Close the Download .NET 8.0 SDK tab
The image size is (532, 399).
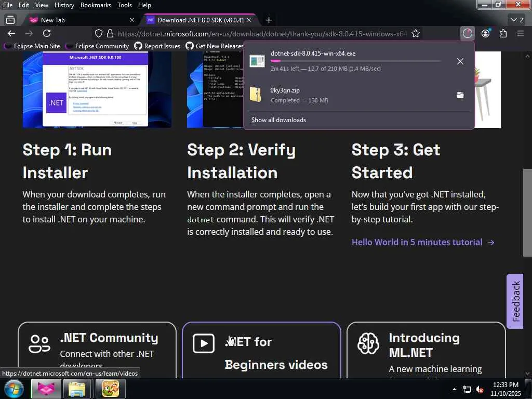249,20
